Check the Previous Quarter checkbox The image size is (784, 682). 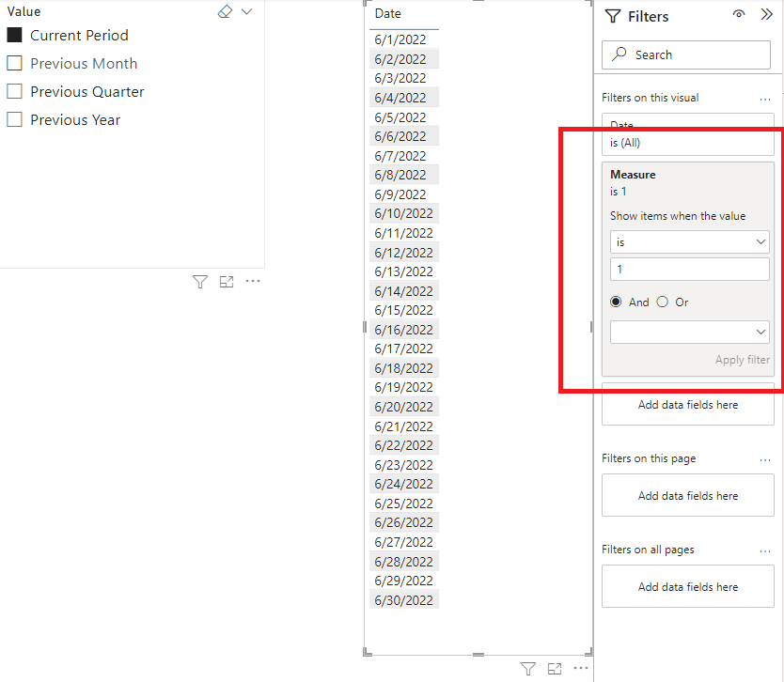pos(14,91)
